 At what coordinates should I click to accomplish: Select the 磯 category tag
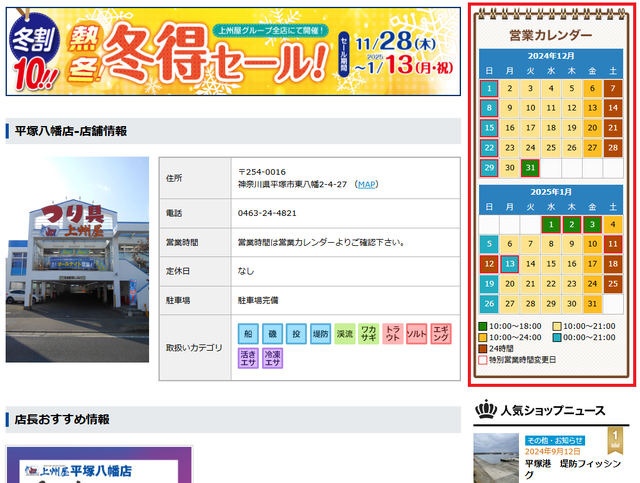pos(272,334)
